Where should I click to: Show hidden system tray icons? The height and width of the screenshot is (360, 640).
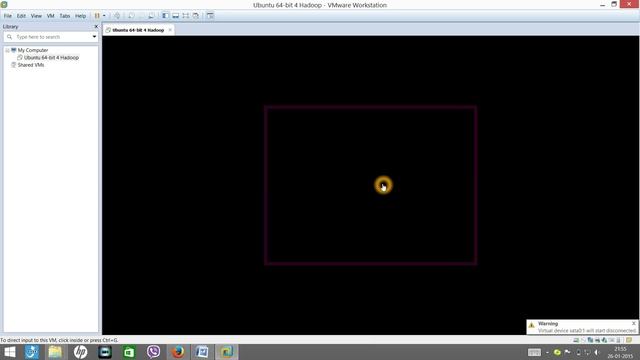coord(547,352)
